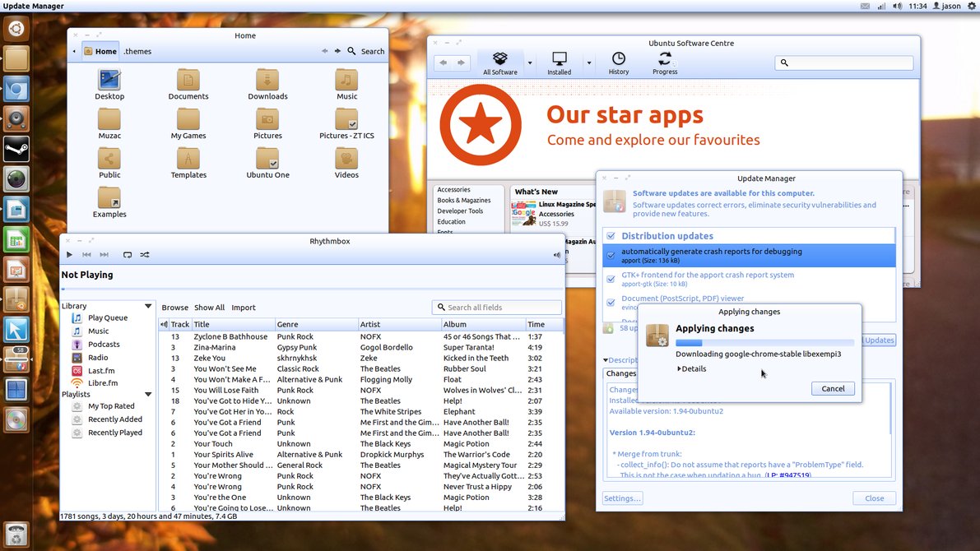980x551 pixels.
Task: Cancel the Applying changes dialog
Action: pyautogui.click(x=833, y=388)
